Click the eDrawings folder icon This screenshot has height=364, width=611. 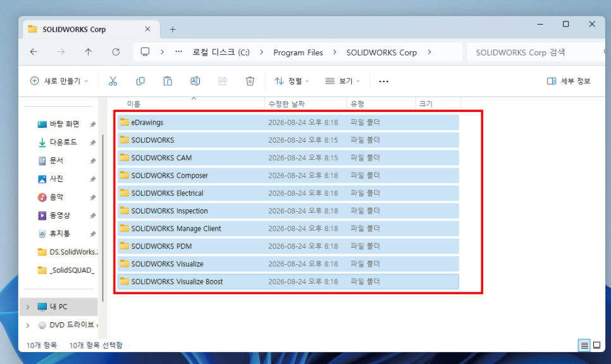pos(125,122)
